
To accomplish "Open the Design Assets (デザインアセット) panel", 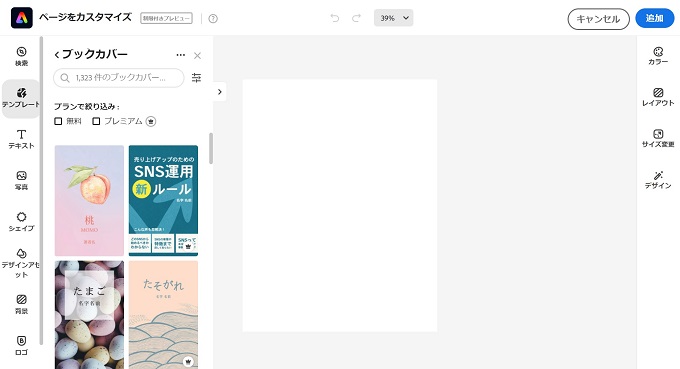I will click(x=20, y=263).
